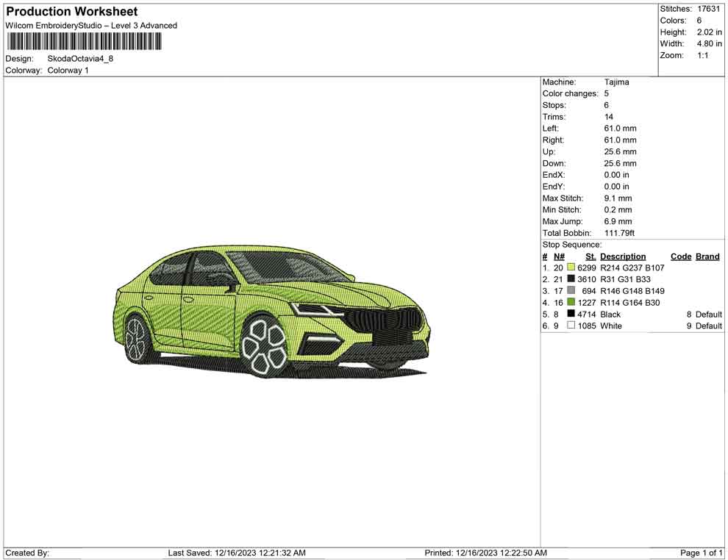This screenshot has height=560, width=728.
Task: Click the Page 1 of 1 footer label
Action: point(702,553)
